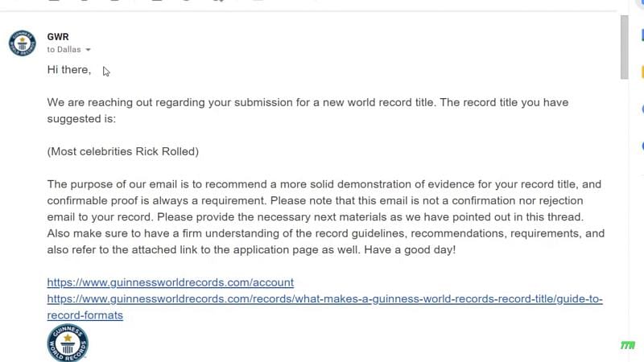The height and width of the screenshot is (362, 644).
Task: Click the Move to icon in toolbar
Action: point(258,1)
